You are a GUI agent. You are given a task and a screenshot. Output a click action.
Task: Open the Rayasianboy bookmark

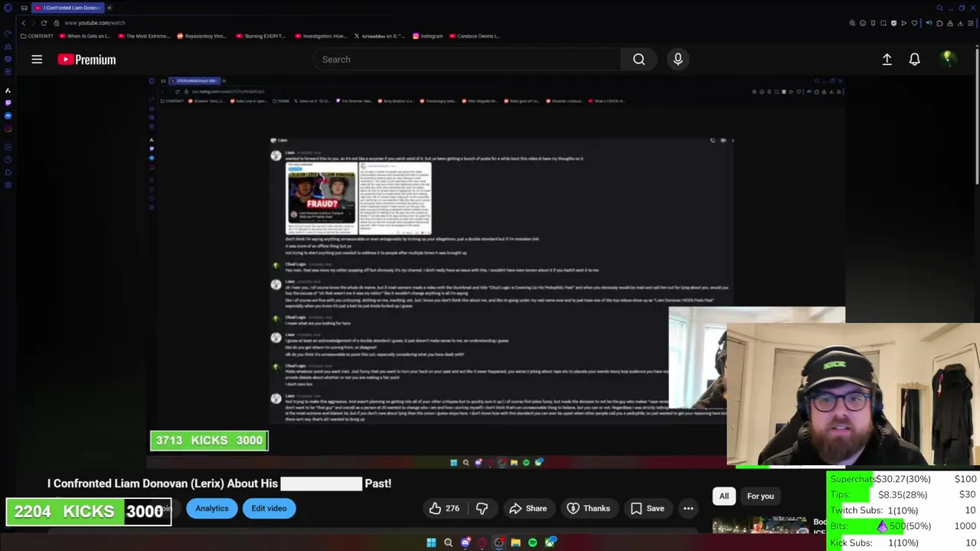point(201,36)
